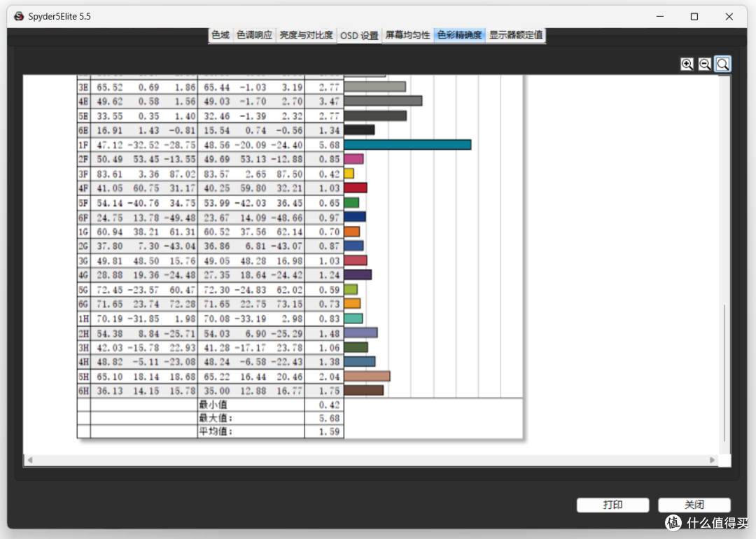This screenshot has width=756, height=539.
Task: Click the 1F row delta value 5.68
Action: click(x=329, y=145)
